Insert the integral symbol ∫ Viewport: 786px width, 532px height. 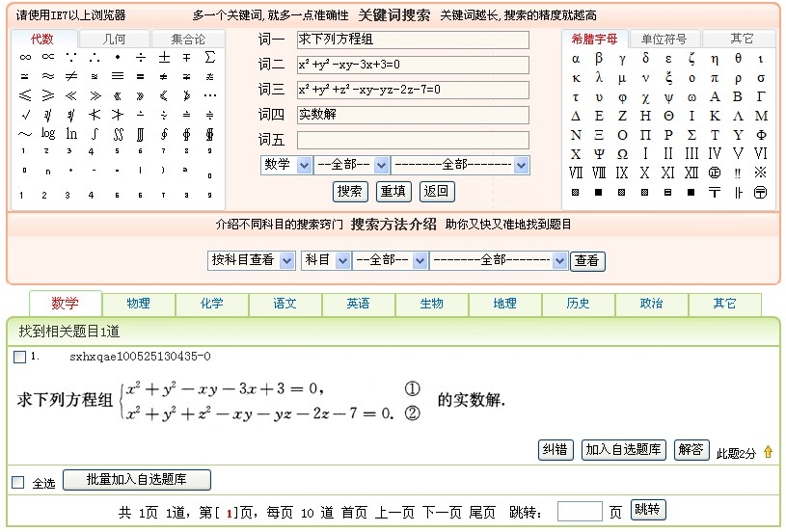click(95, 134)
